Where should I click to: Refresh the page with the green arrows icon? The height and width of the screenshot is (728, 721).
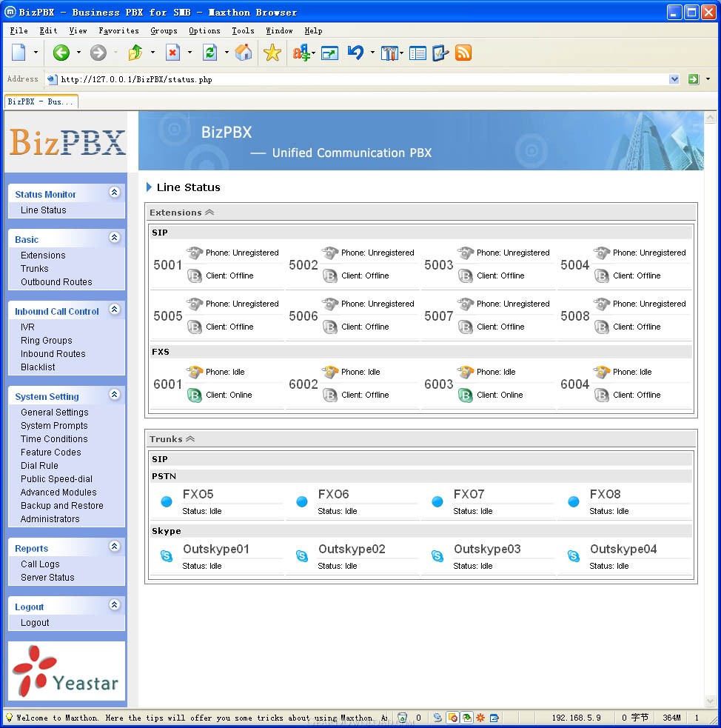tap(209, 53)
